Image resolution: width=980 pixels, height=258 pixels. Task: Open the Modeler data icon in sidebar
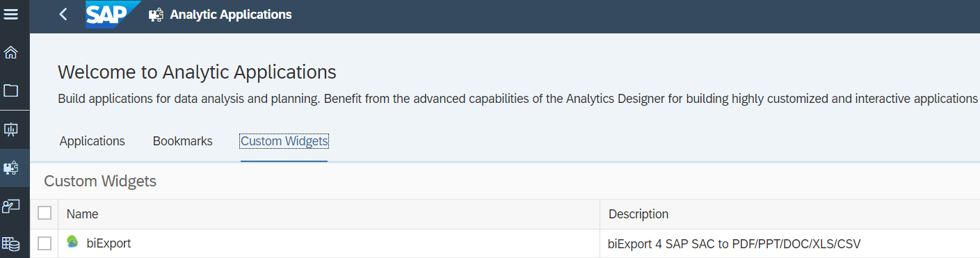[x=11, y=243]
